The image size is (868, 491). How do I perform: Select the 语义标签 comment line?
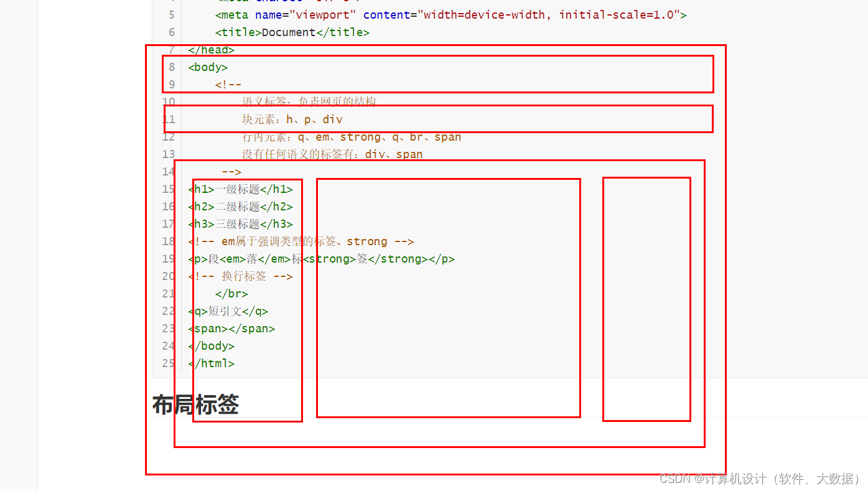click(309, 102)
